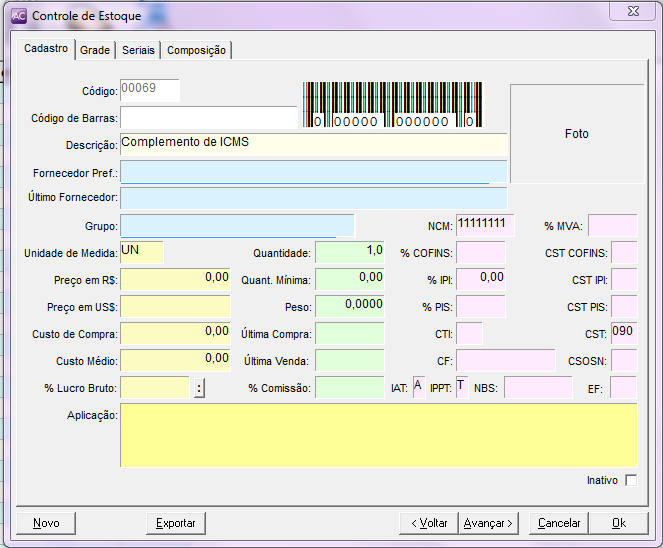Click the Foto placeholder panel
Image resolution: width=663 pixels, height=548 pixels.
576,133
